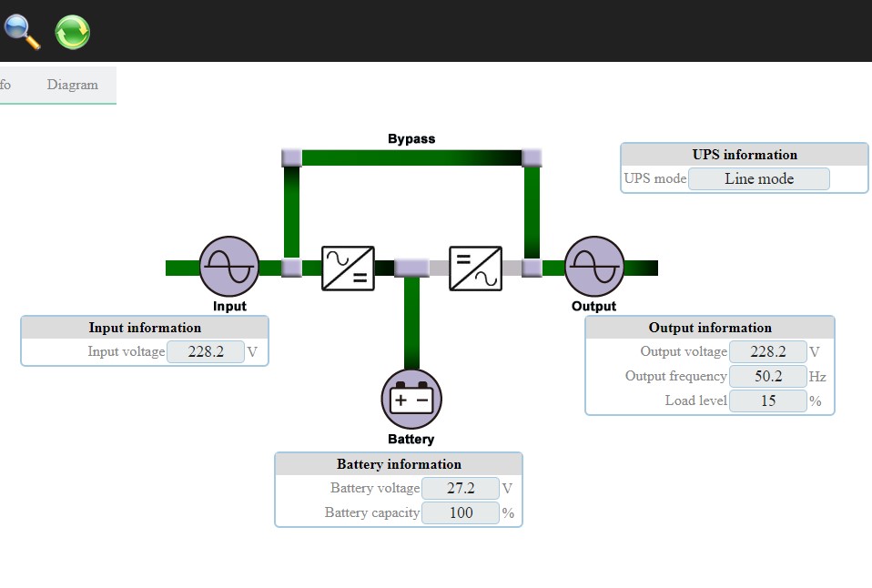Screen dimensions: 872x588
Task: Click the magnifying glass search icon
Action: coord(21,32)
